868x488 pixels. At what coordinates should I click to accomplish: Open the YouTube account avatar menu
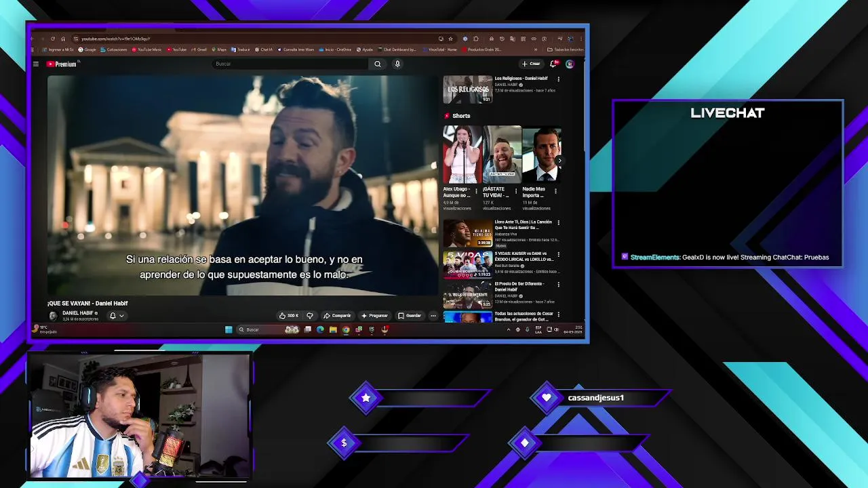click(570, 64)
